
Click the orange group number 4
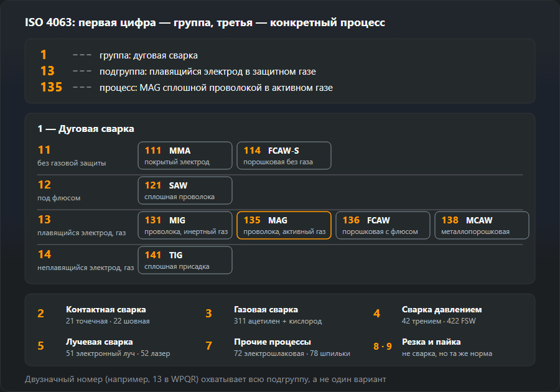[377, 314]
